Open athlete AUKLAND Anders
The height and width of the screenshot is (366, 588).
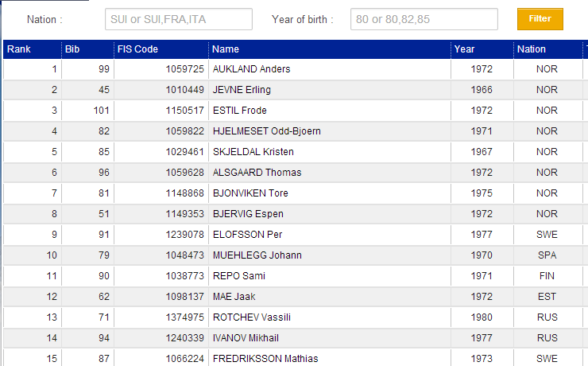pos(251,69)
